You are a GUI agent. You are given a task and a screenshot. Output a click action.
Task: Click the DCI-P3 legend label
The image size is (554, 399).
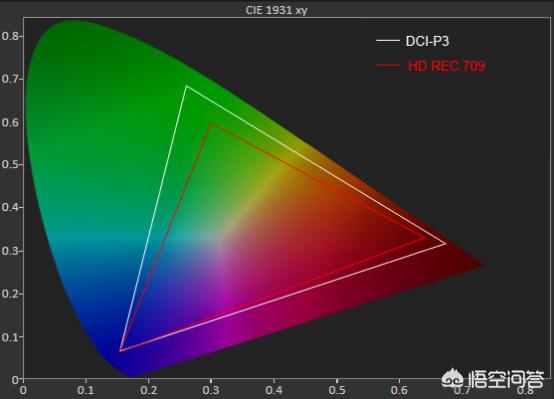tap(427, 41)
